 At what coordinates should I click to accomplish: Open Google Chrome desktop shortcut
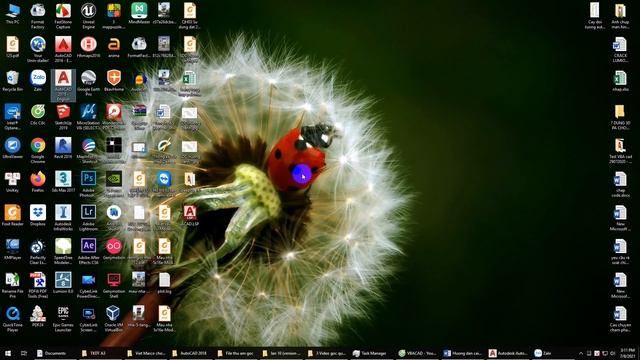(38, 151)
